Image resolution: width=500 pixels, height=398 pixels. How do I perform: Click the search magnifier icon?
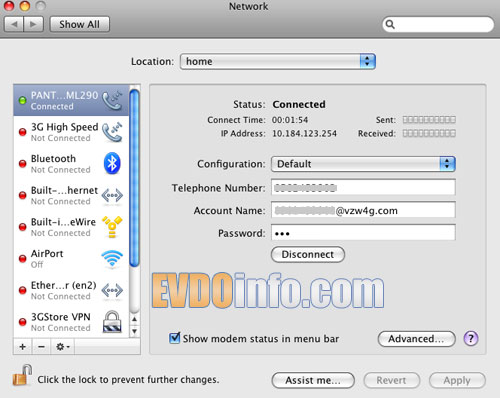[390, 24]
